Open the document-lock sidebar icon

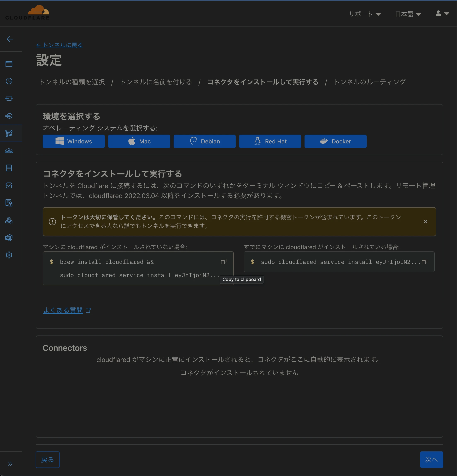coord(9,203)
